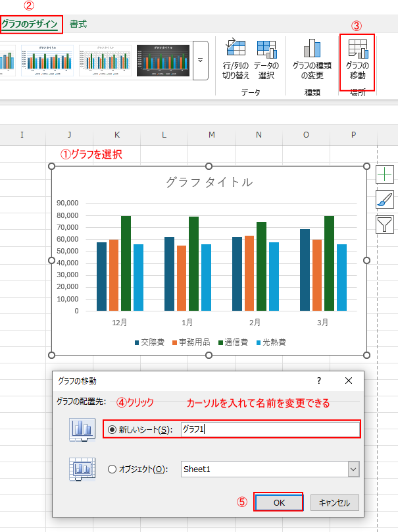Image resolution: width=398 pixels, height=532 pixels.
Task: Open Chart Styles paintbrush button
Action: [385, 199]
